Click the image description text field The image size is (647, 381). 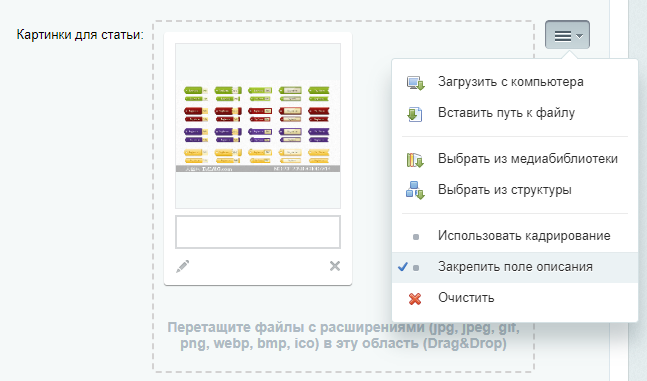(x=258, y=232)
